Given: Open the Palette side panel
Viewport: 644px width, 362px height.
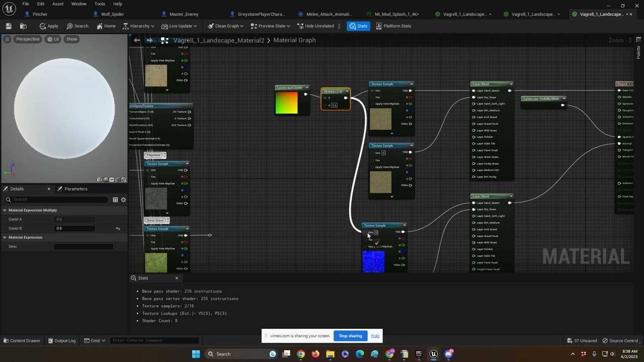Looking at the screenshot, I should tap(638, 49).
